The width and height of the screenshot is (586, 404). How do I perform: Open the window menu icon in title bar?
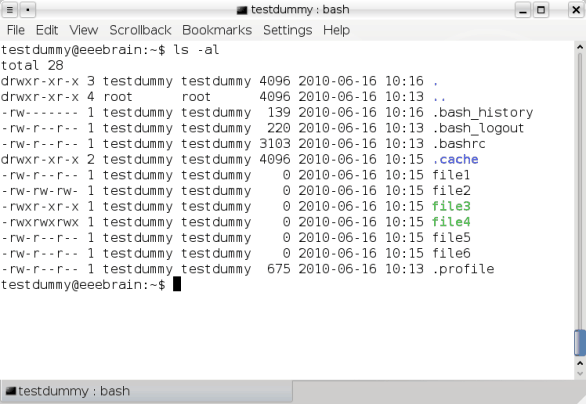pos(10,10)
